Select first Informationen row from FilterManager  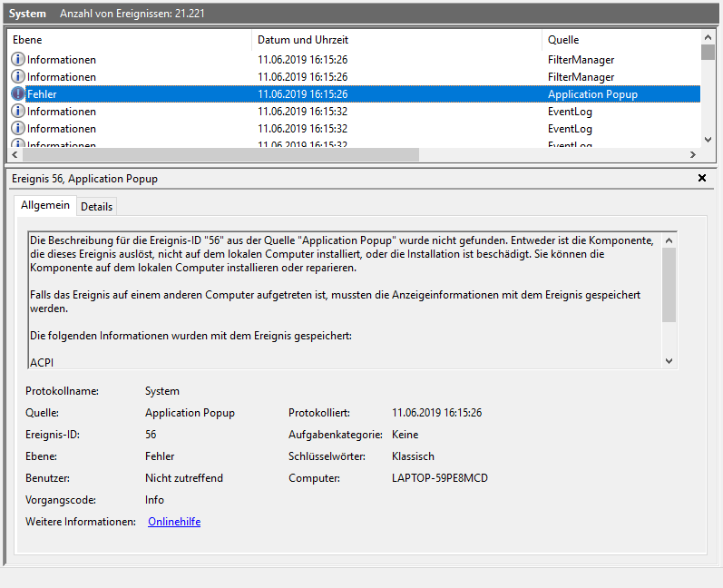[355, 60]
